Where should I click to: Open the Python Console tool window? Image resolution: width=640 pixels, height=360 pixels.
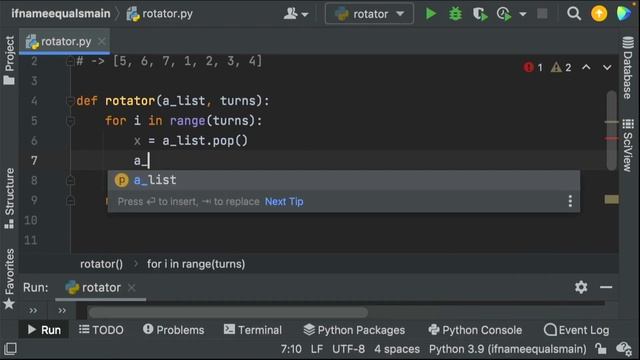(x=475, y=330)
